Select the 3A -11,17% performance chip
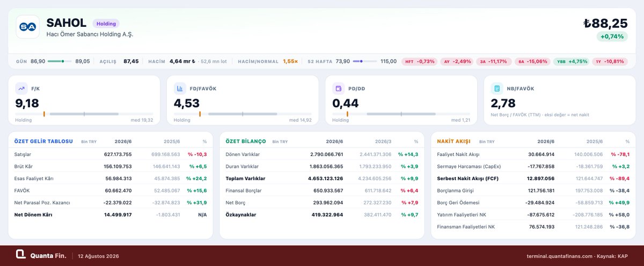Viewport: 644px width, 266px height. point(494,61)
